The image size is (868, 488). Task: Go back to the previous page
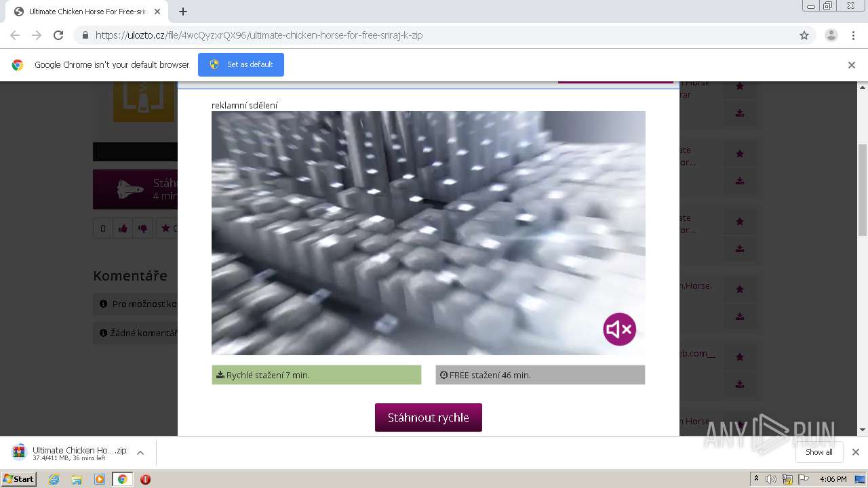pyautogui.click(x=15, y=35)
